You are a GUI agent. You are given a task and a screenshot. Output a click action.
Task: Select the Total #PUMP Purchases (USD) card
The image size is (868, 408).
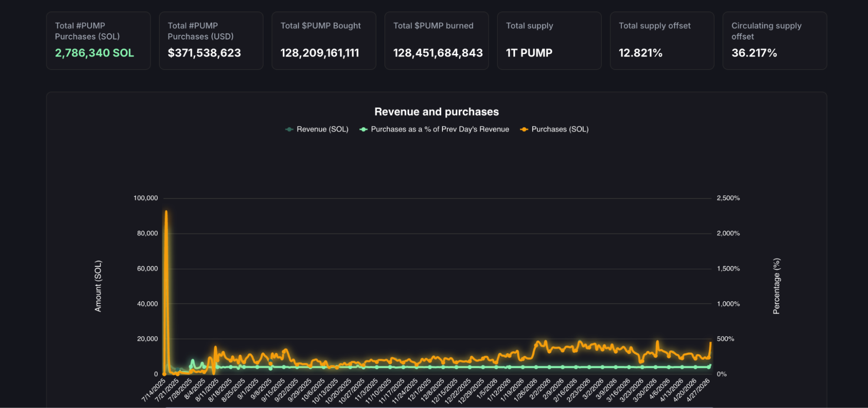(211, 41)
